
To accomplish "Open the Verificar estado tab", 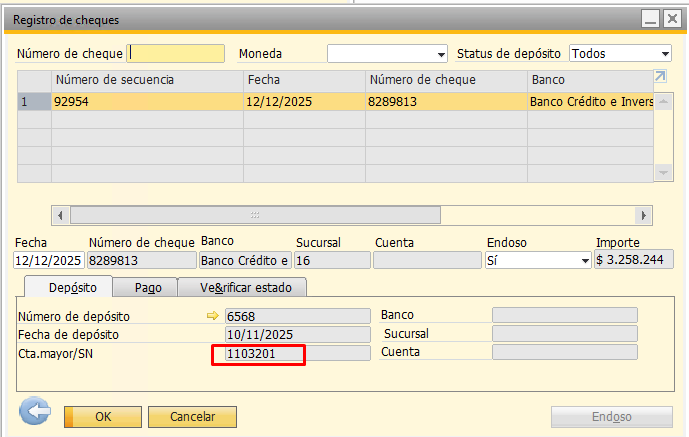I will pyautogui.click(x=242, y=288).
